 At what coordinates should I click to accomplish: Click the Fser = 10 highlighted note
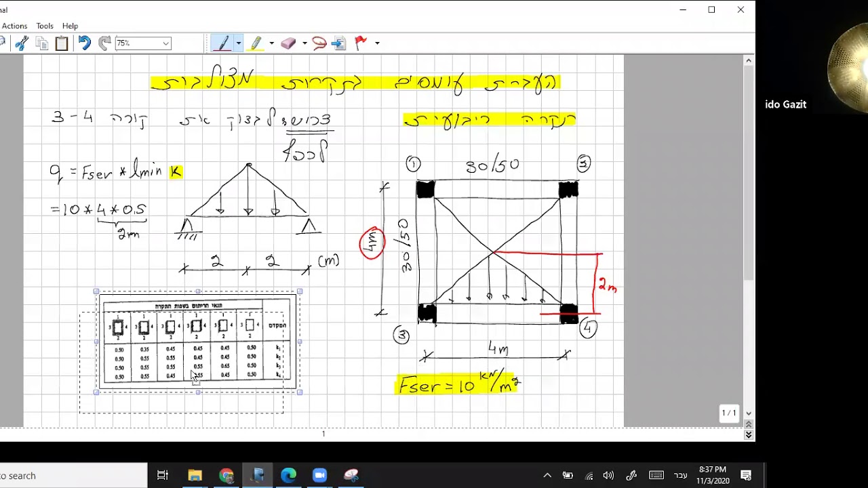click(x=458, y=385)
